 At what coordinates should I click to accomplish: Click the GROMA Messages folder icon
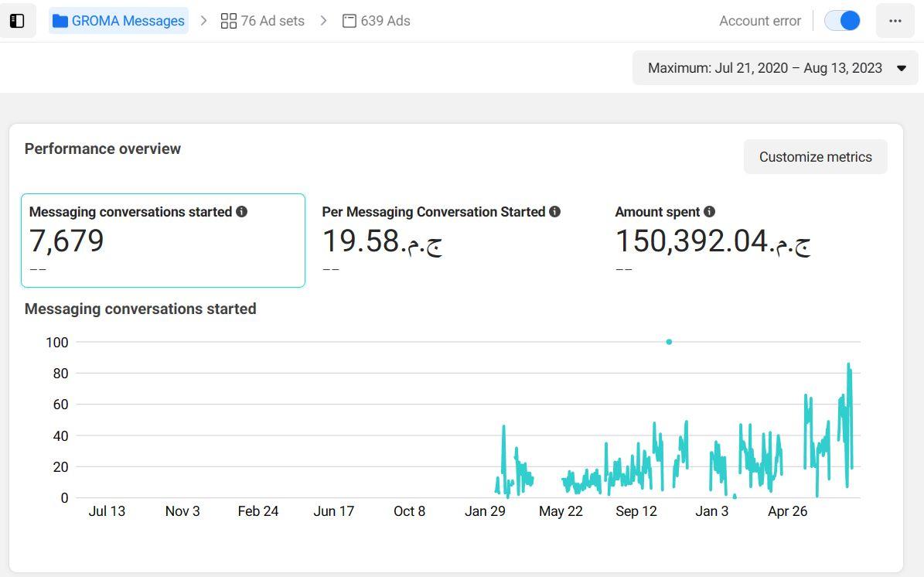point(60,21)
